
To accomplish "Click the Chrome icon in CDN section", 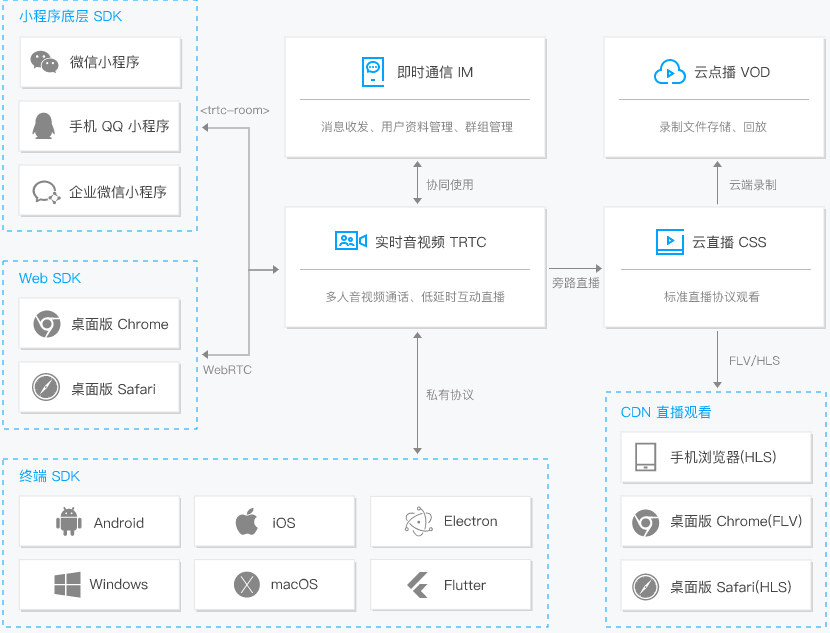I will 645,522.
